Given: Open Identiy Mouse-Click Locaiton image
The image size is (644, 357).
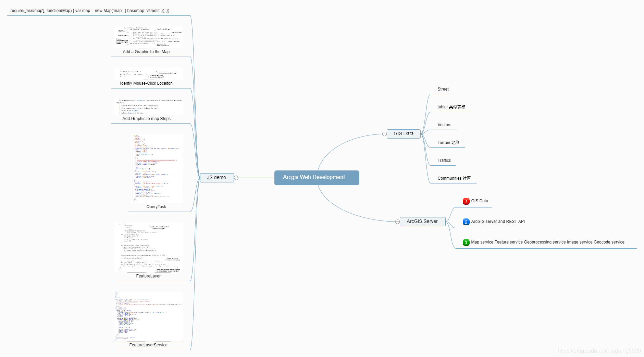Looking at the screenshot, I should pos(149,73).
